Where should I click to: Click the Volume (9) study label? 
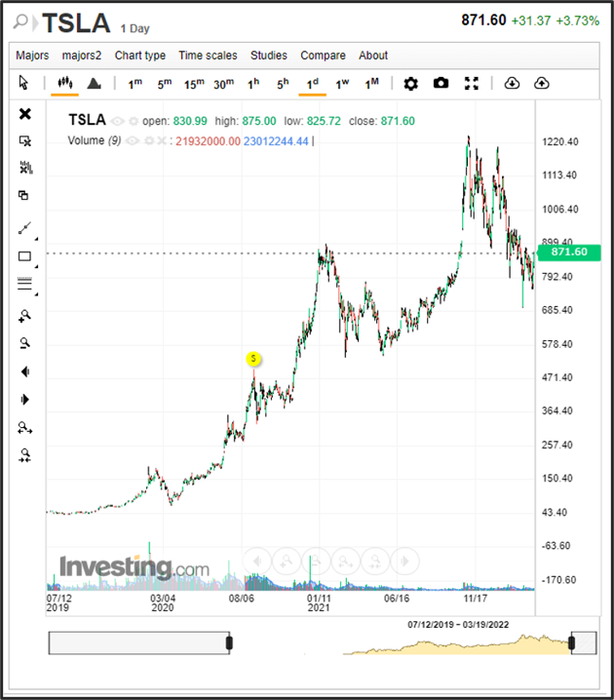pos(95,140)
